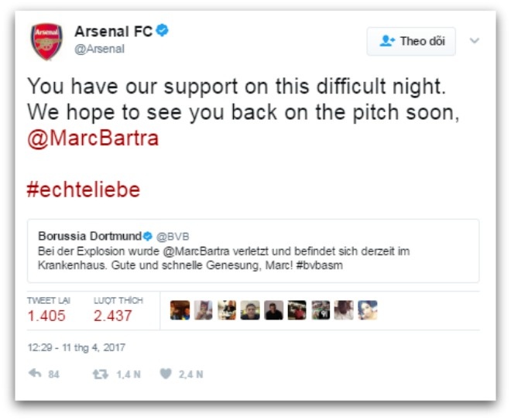The height and width of the screenshot is (420, 511).
Task: Click the reply arrow icon
Action: coord(35,374)
